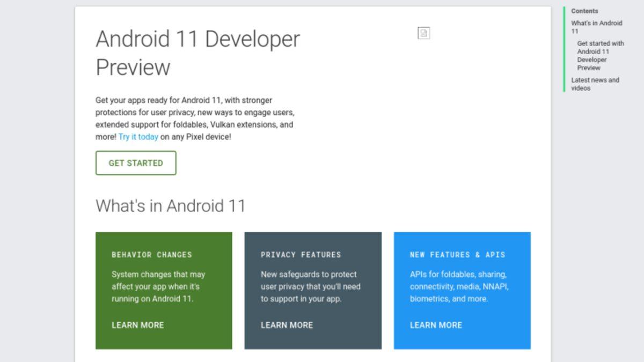Click the What's in Android 11 section heading
Viewport: 644px width, 362px height.
(170, 206)
